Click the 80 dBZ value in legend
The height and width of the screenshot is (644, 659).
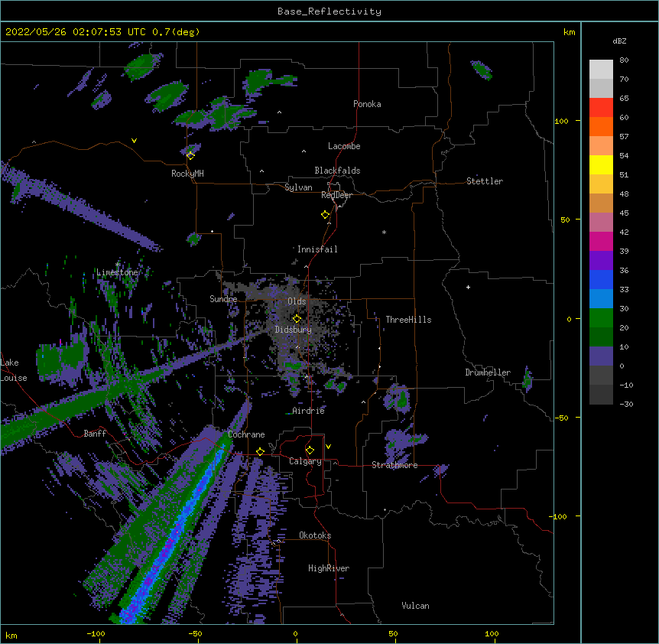[624, 60]
